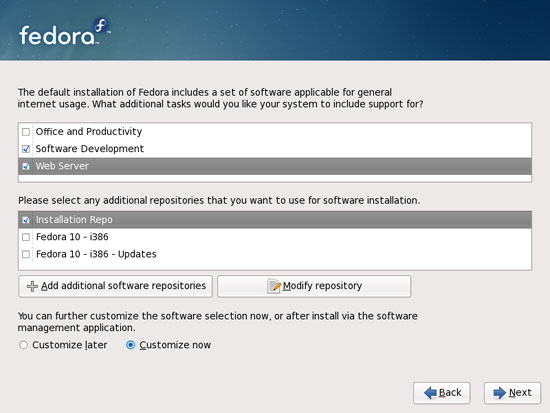
Task: Select the Fedora 10 - i386 - Updates row
Action: [x=275, y=254]
